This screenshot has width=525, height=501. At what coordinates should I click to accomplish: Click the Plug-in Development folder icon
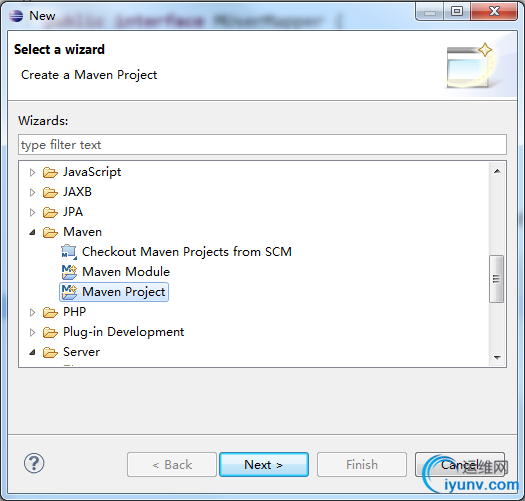coord(50,332)
